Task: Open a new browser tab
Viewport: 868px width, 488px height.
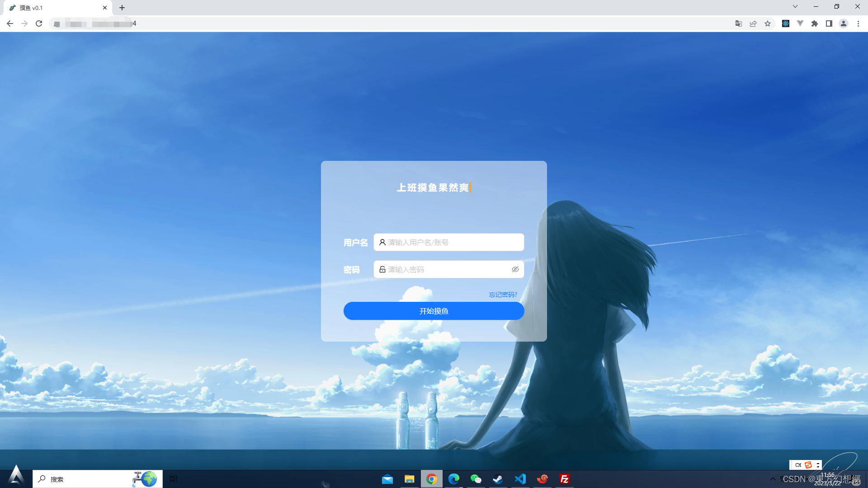Action: click(122, 8)
